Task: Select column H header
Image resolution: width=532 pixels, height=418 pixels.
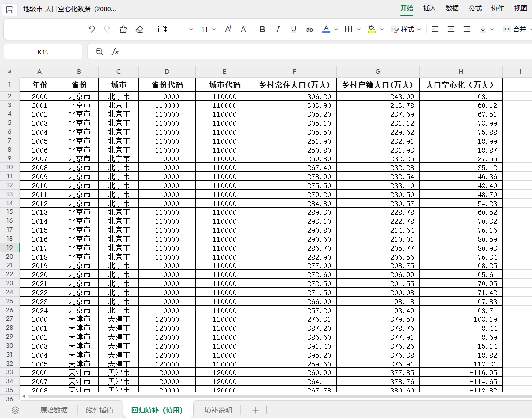Action: pos(461,72)
